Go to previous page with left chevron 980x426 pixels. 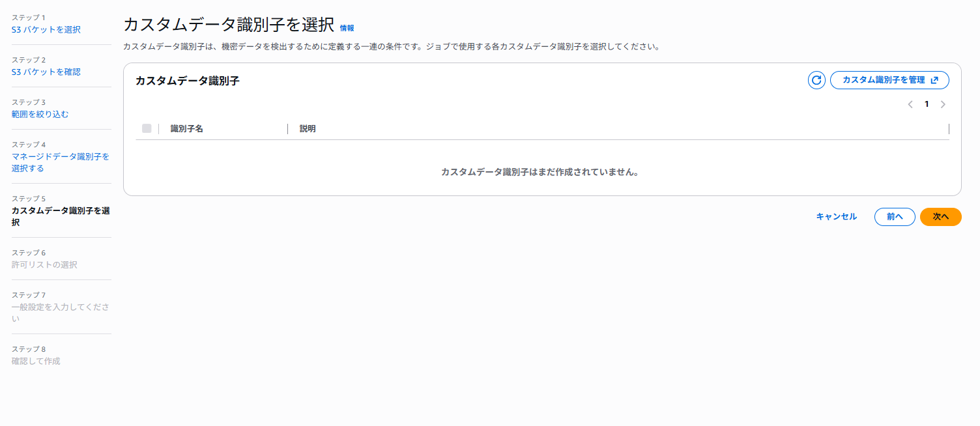click(x=910, y=104)
